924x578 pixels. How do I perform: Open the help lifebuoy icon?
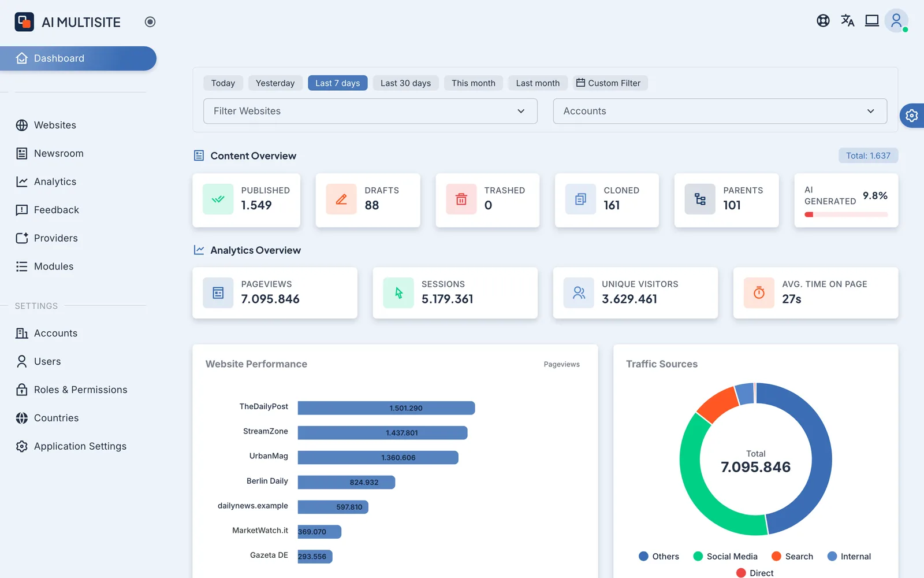(823, 21)
